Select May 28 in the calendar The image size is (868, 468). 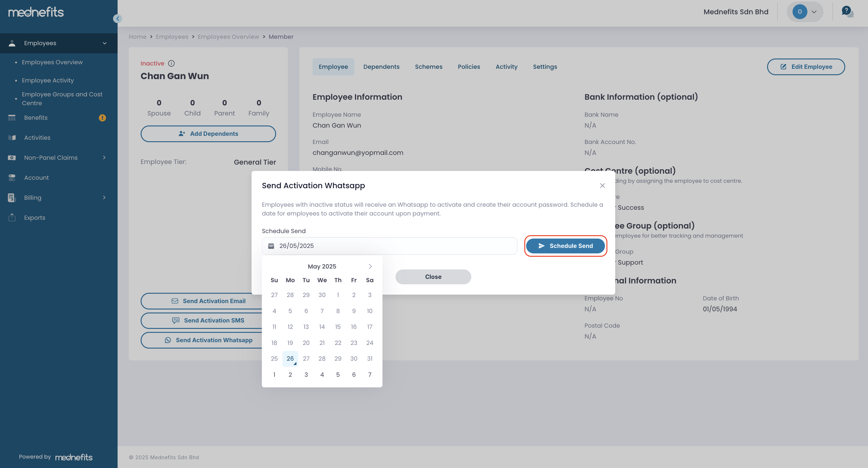(x=322, y=358)
